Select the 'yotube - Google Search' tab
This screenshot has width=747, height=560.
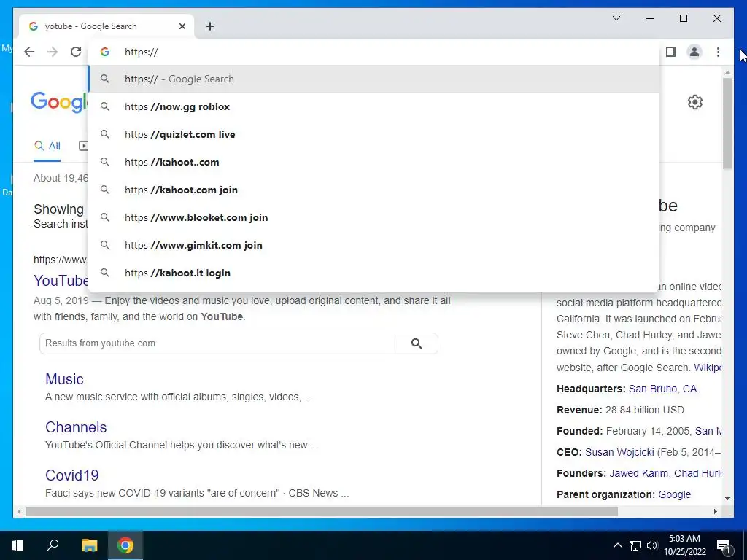[x=106, y=26]
